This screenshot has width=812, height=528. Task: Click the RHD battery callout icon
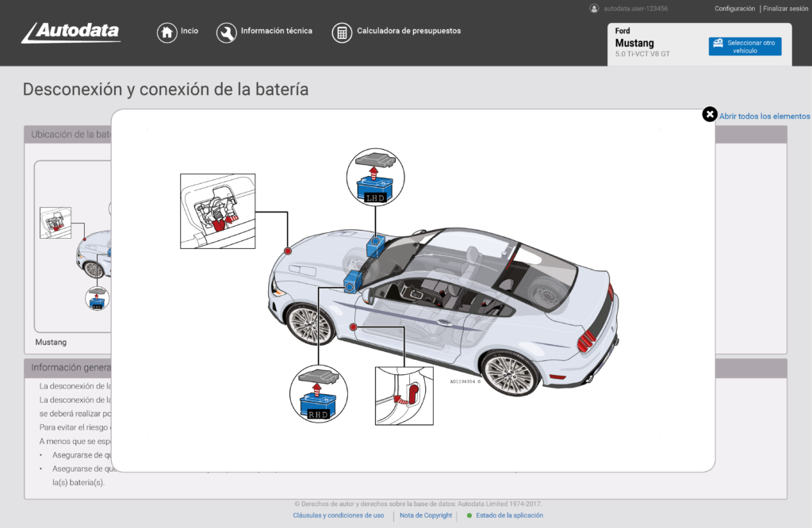(319, 392)
